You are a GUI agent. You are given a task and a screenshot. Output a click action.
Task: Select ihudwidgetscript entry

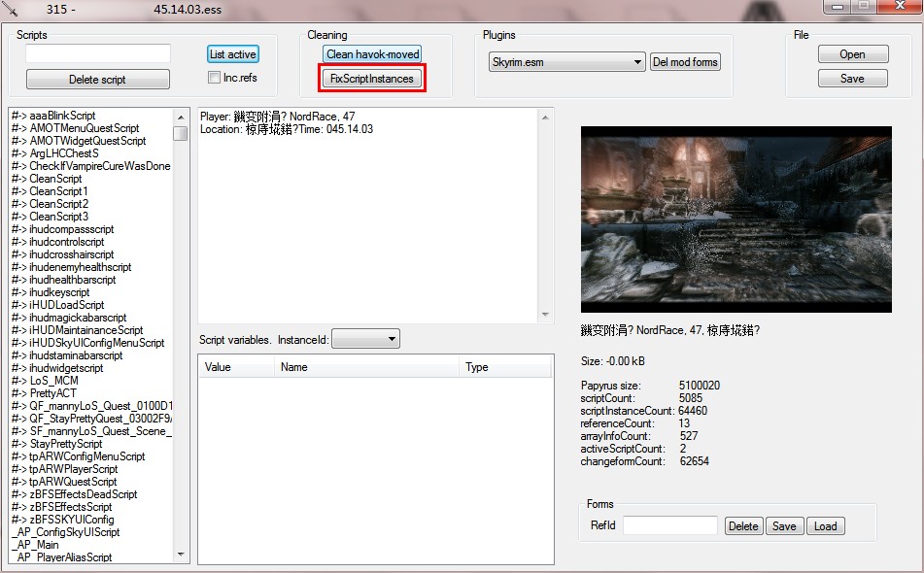coord(57,368)
